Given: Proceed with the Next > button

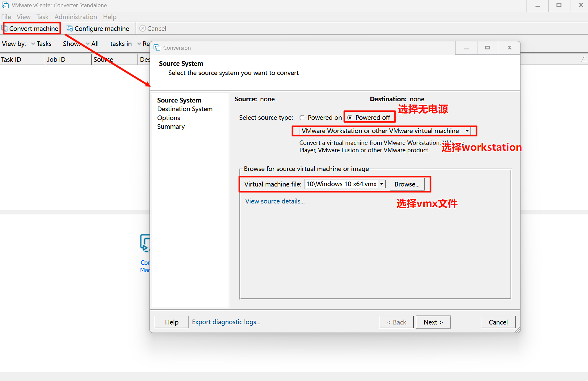Looking at the screenshot, I should 433,322.
